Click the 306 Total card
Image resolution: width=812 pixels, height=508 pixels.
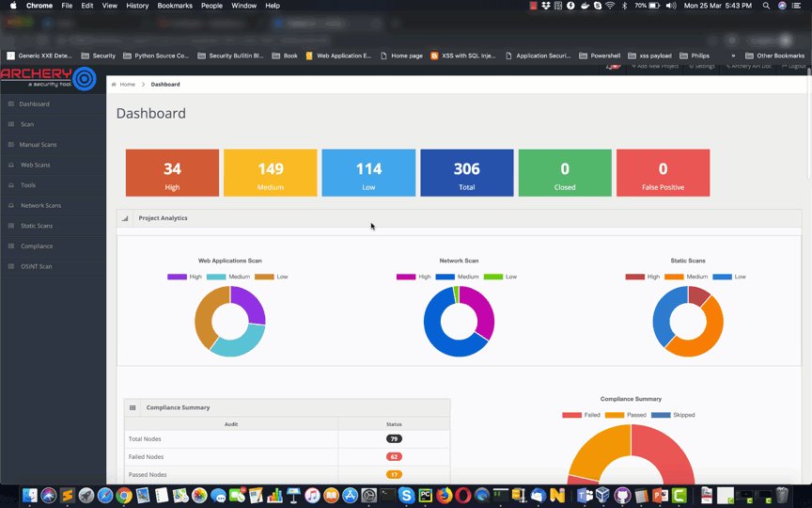click(466, 172)
